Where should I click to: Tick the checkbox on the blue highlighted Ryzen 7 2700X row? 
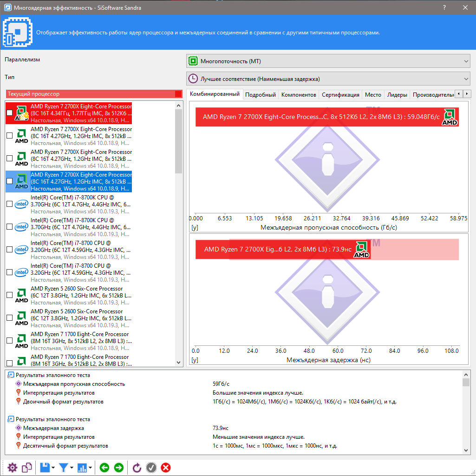coord(9,181)
